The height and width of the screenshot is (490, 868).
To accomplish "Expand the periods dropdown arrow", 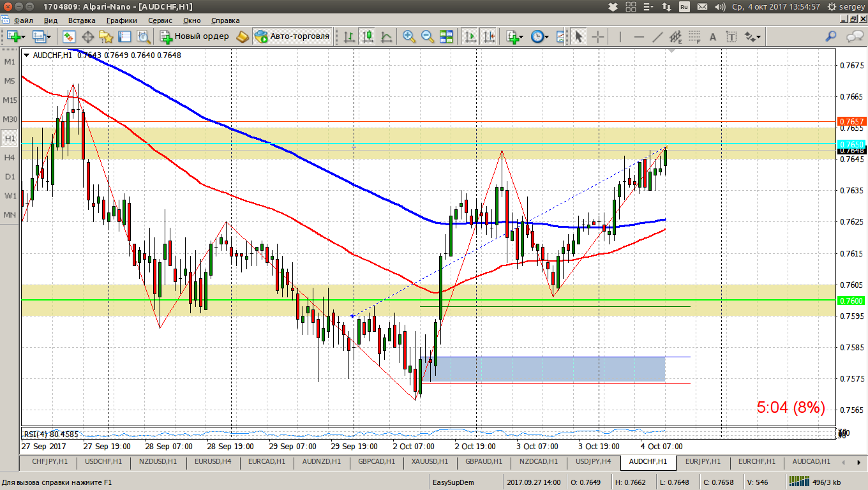I will (x=547, y=37).
